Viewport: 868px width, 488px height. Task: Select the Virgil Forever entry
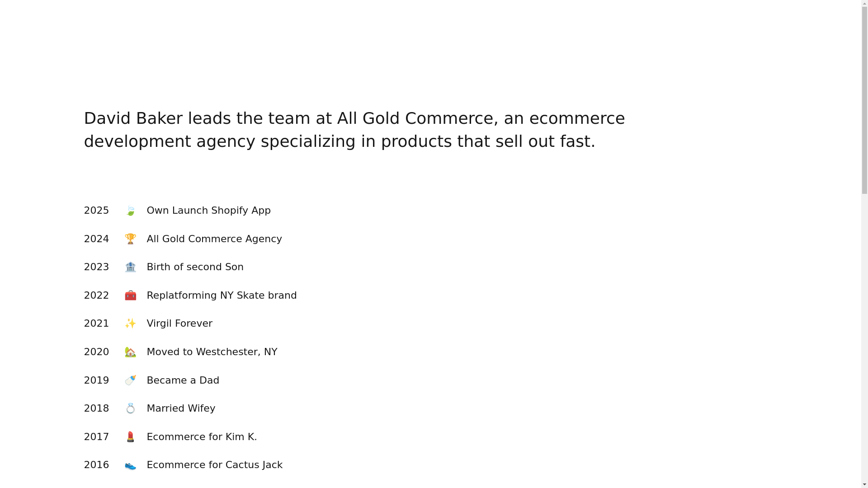[x=179, y=324]
